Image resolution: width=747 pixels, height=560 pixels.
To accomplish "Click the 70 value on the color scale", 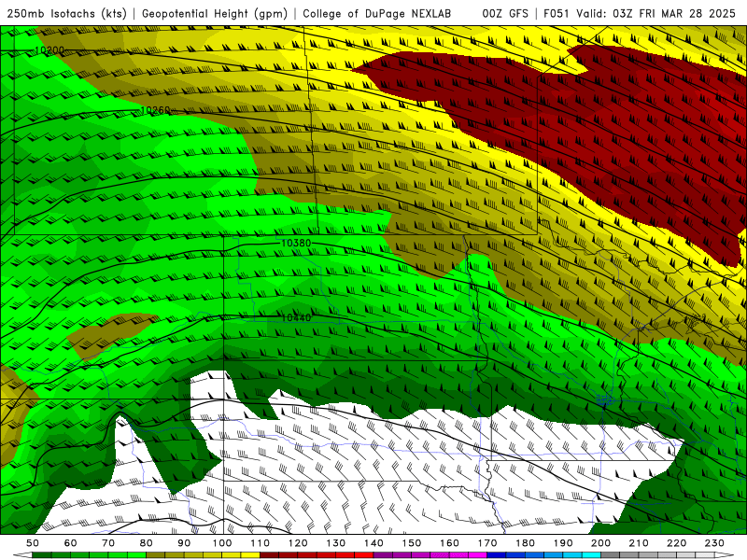I will (108, 543).
